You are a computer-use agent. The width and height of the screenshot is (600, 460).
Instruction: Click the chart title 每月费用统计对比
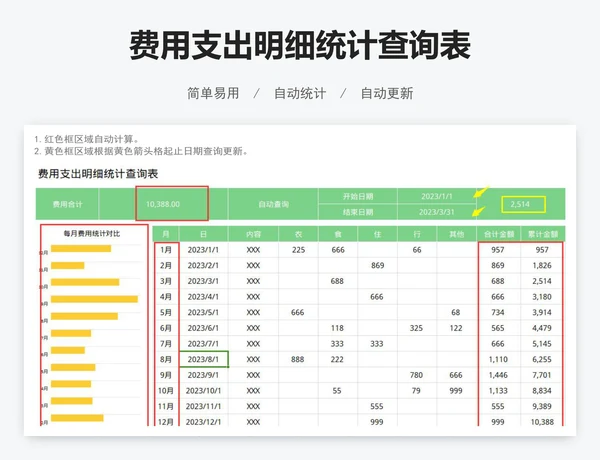point(92,233)
